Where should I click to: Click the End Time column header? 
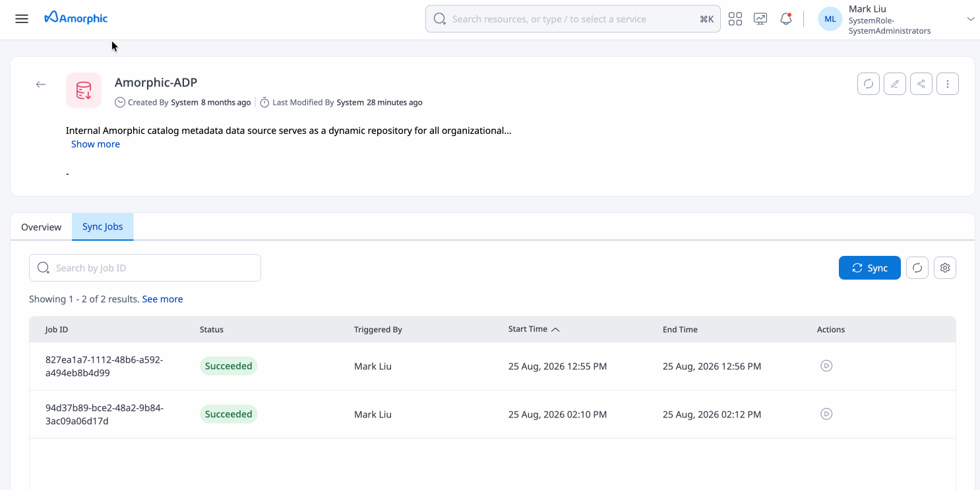(680, 330)
